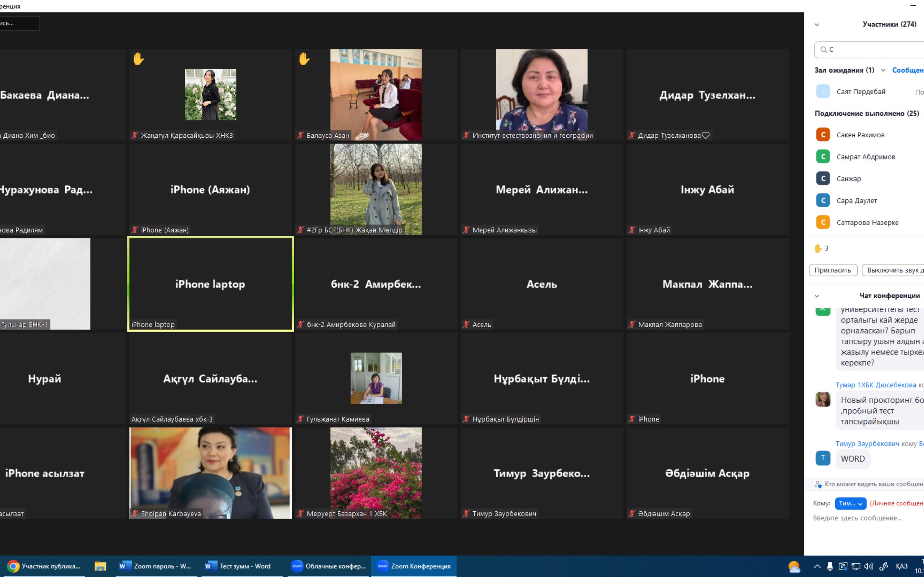This screenshot has height=577, width=924.
Task: Click muted mic on Institute естествознания tile
Action: (x=466, y=136)
